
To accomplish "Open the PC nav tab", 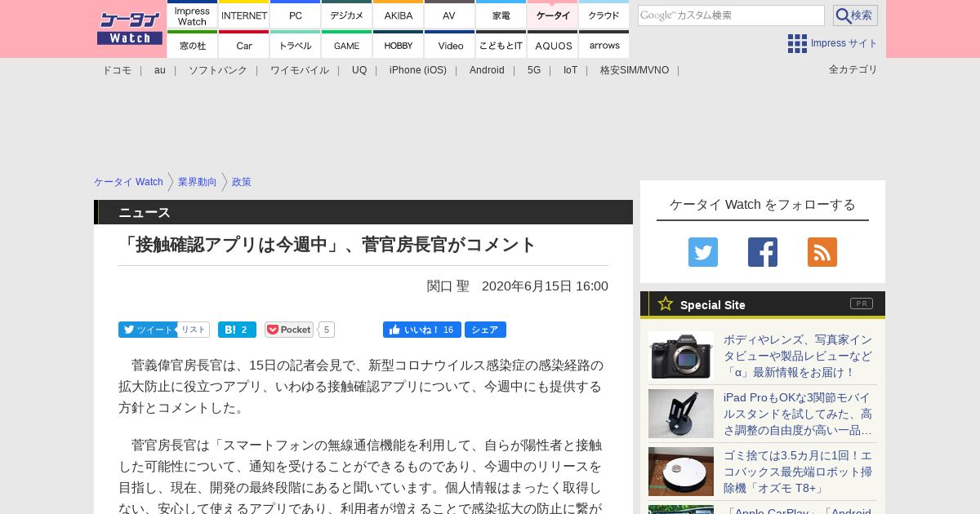I will pos(296,15).
